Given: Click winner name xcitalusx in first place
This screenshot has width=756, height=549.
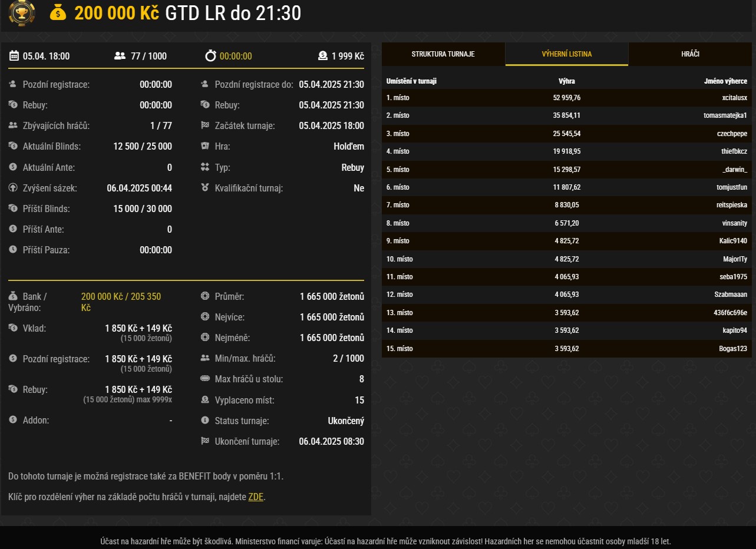Looking at the screenshot, I should tap(734, 98).
